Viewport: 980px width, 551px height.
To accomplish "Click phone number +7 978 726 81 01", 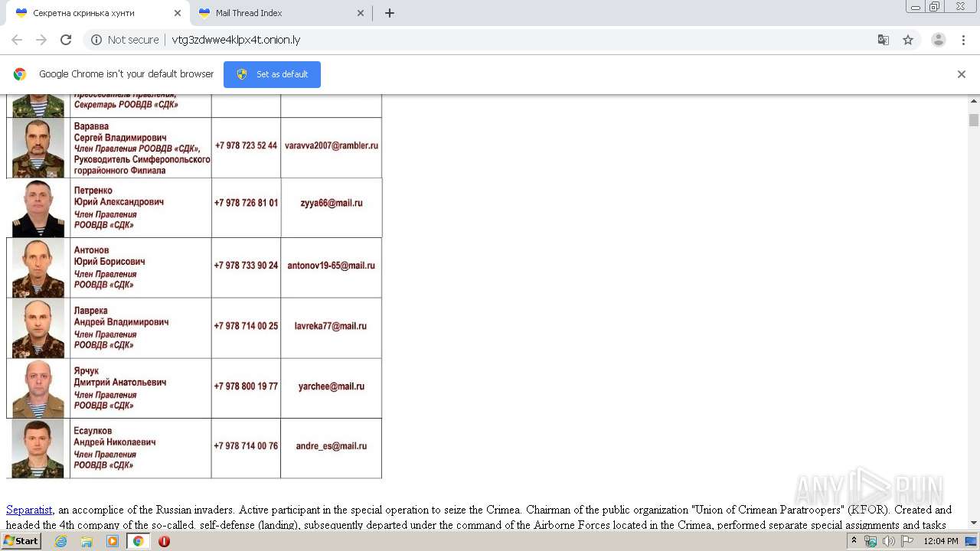I will pyautogui.click(x=246, y=203).
